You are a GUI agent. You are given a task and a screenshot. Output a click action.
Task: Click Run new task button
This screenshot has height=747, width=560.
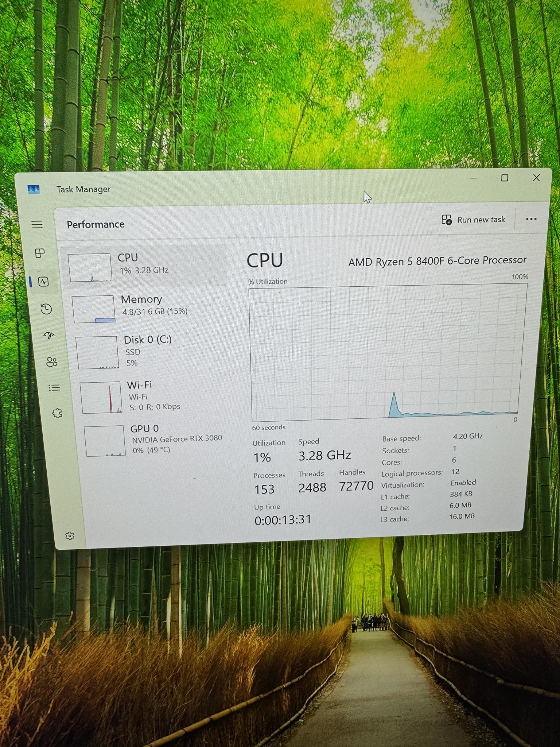click(473, 220)
